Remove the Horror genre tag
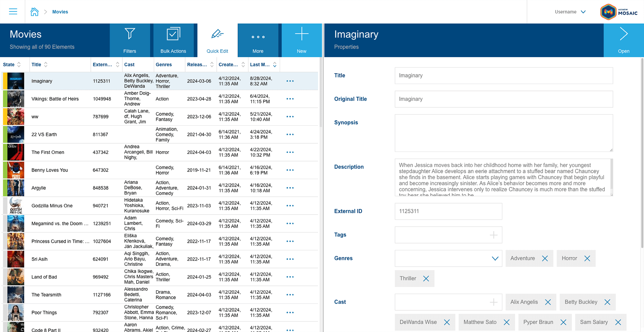The image size is (644, 332). [587, 258]
